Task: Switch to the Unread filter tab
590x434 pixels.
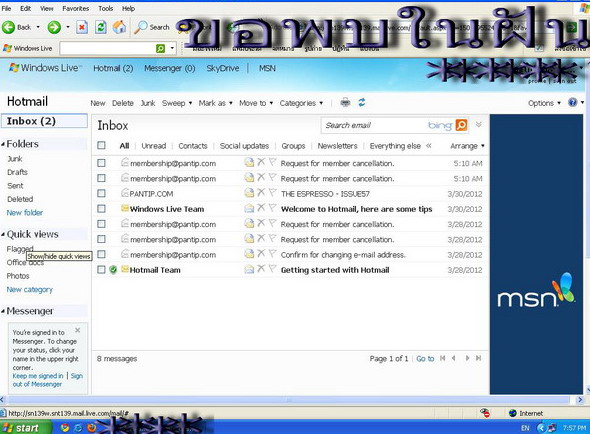Action: (154, 146)
